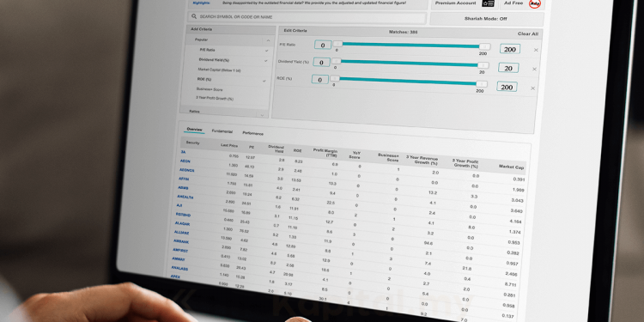The height and width of the screenshot is (322, 644).
Task: Focus the Search Symbol or Code field
Action: [307, 18]
